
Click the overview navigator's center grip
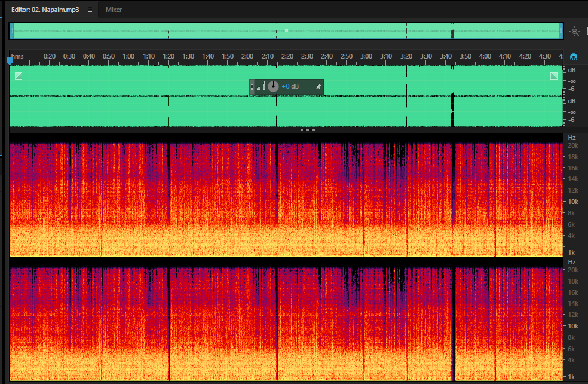[x=286, y=31]
